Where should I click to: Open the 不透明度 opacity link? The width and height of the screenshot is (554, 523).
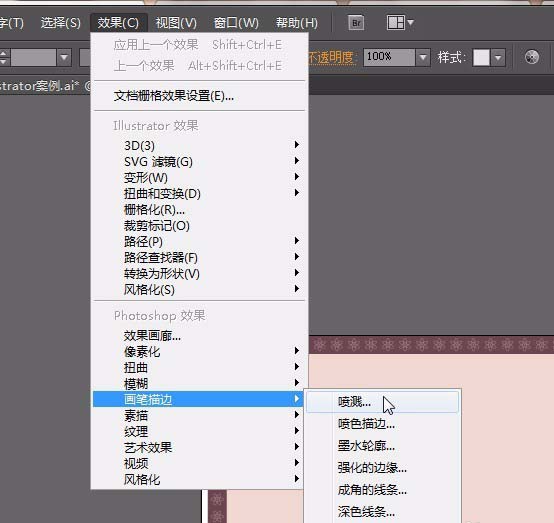pyautogui.click(x=331, y=57)
